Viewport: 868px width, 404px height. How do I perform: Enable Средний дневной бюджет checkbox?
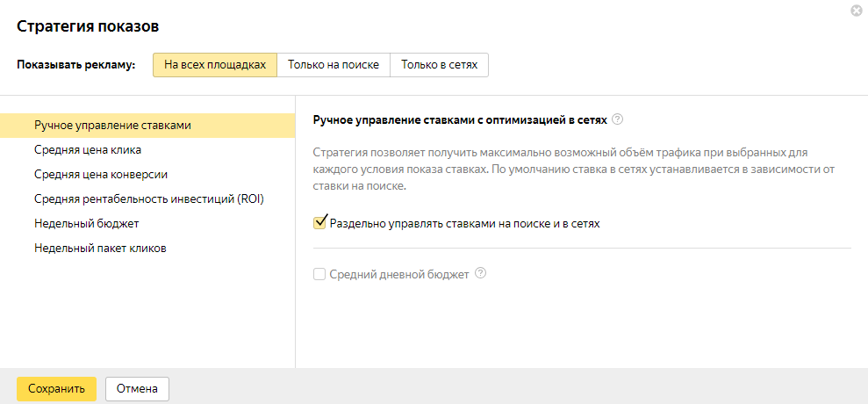click(319, 274)
